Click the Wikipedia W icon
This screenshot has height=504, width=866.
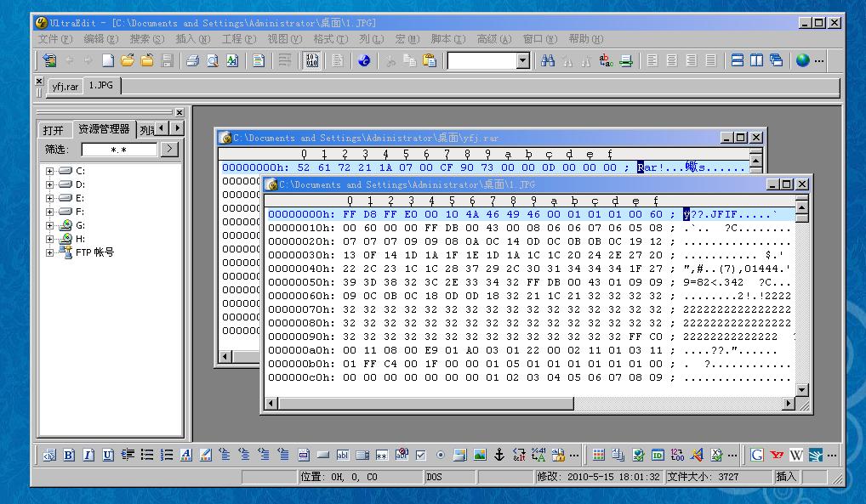[x=796, y=455]
